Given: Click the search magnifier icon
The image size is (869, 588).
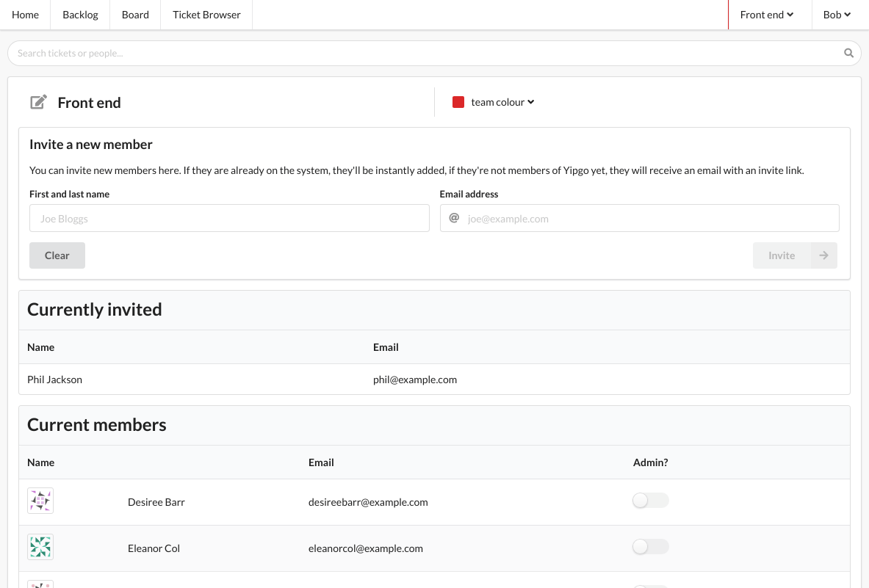Looking at the screenshot, I should pyautogui.click(x=848, y=53).
